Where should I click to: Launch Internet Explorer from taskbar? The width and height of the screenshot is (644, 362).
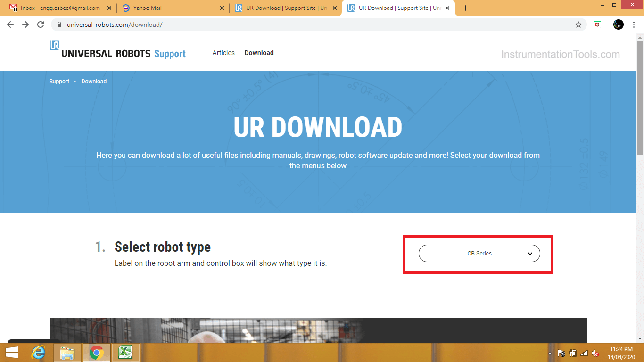click(38, 353)
